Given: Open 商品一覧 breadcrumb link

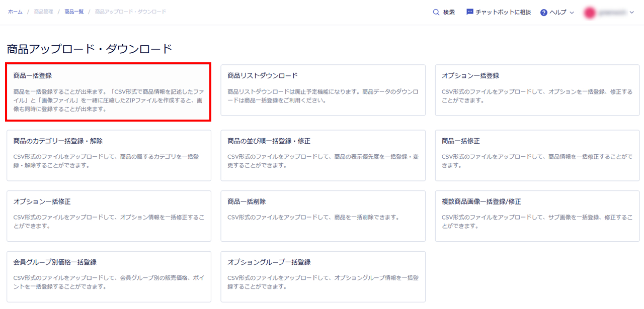Looking at the screenshot, I should pyautogui.click(x=74, y=12).
